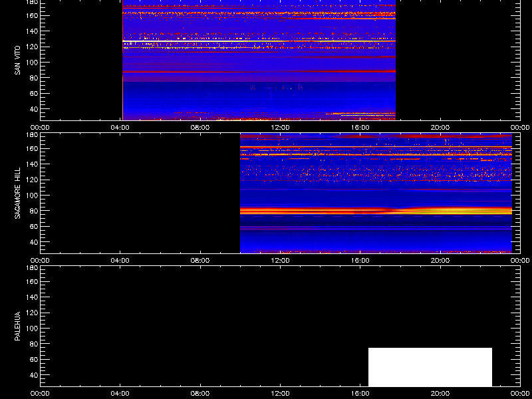532x399 pixels.
Task: Choose the 40 tick label on Palehua plot
Action: coord(35,375)
